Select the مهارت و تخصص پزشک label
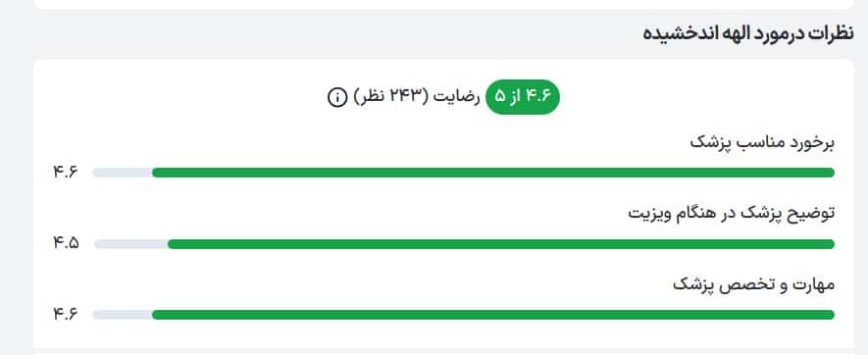868x355 pixels. pos(753,285)
